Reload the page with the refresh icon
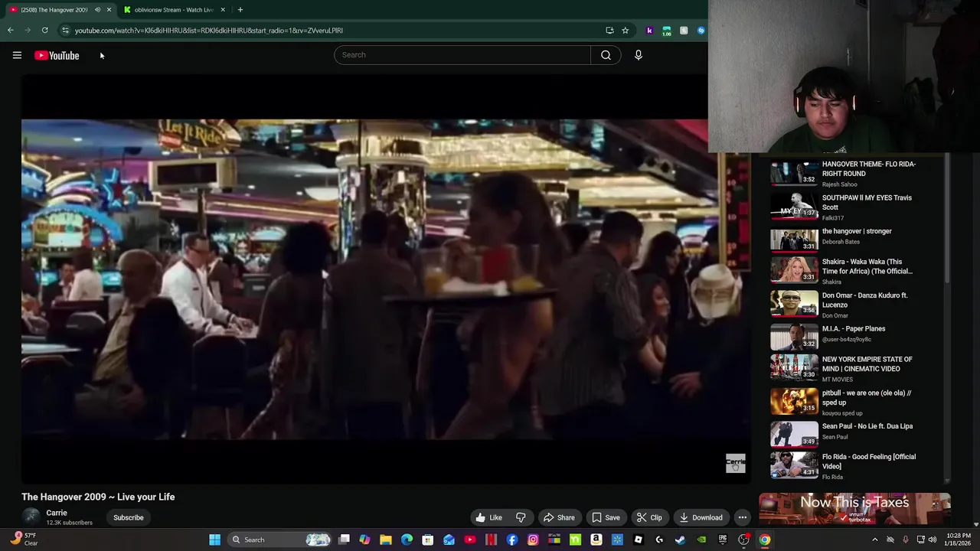Screen dimensions: 980x551 tap(45, 31)
